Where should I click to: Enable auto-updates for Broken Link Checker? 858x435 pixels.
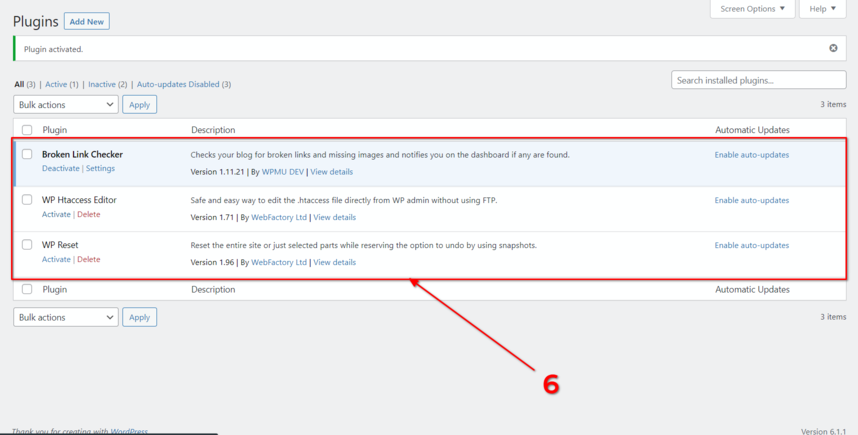click(x=752, y=155)
